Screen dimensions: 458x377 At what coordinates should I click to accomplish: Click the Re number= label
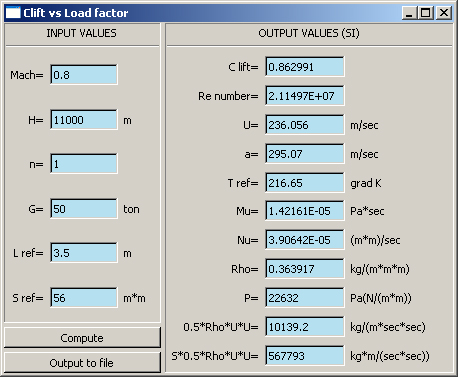pyautogui.click(x=228, y=96)
